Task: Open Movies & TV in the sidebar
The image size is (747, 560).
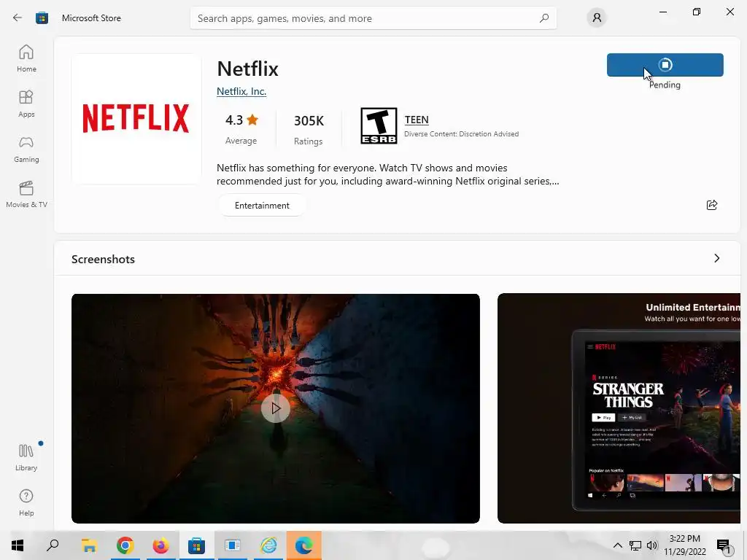Action: (26, 194)
